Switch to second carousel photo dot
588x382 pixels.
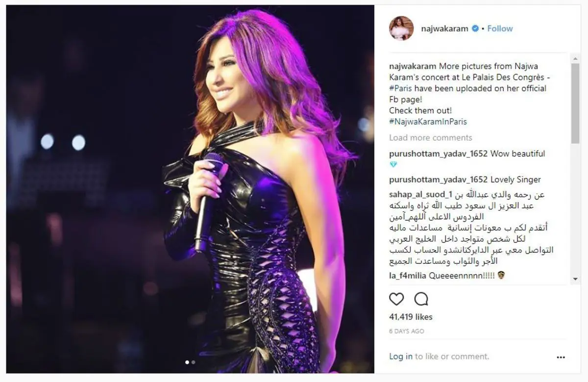point(193,362)
